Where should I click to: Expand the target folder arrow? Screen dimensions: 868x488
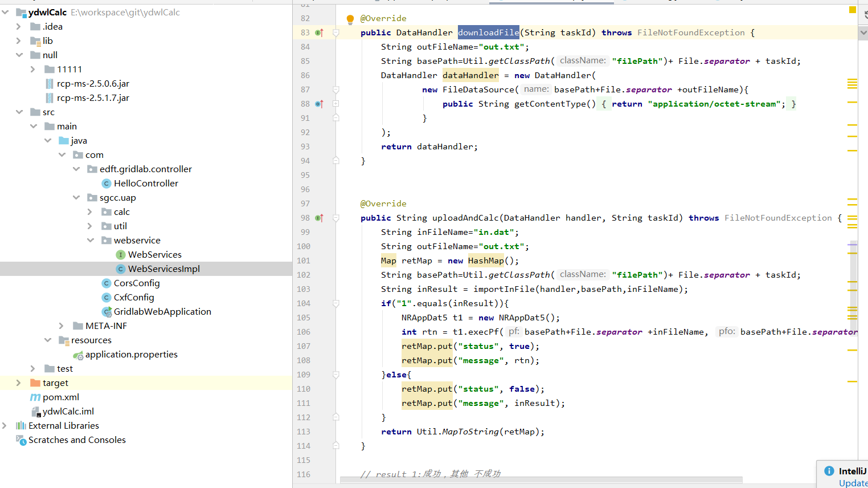coord(19,383)
